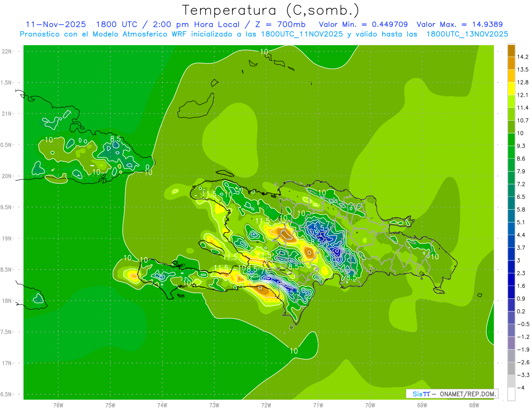Click the 75W longitude axis label

[x=110, y=405]
